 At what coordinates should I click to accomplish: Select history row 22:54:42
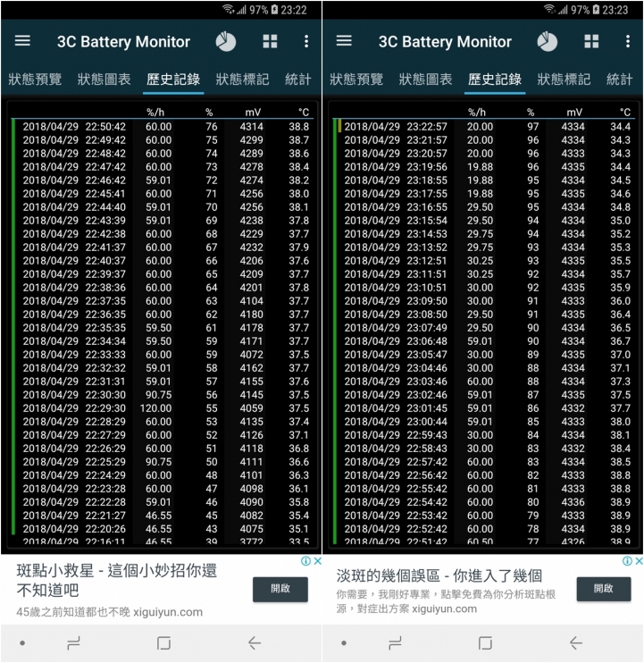[x=485, y=502]
